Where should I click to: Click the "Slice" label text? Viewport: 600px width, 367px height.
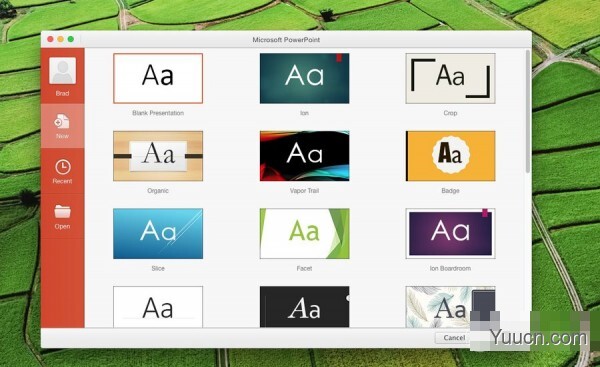pyautogui.click(x=158, y=268)
